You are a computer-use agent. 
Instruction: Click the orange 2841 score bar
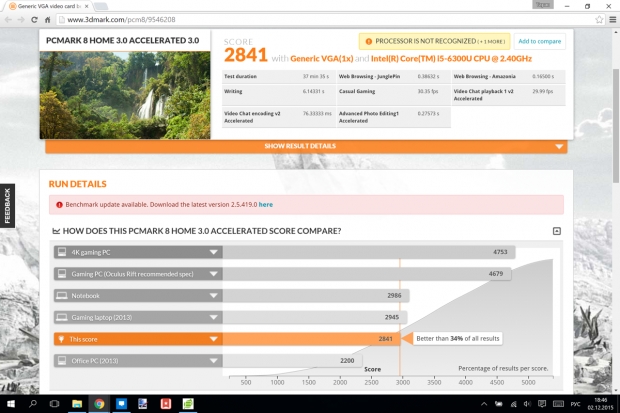point(311,339)
